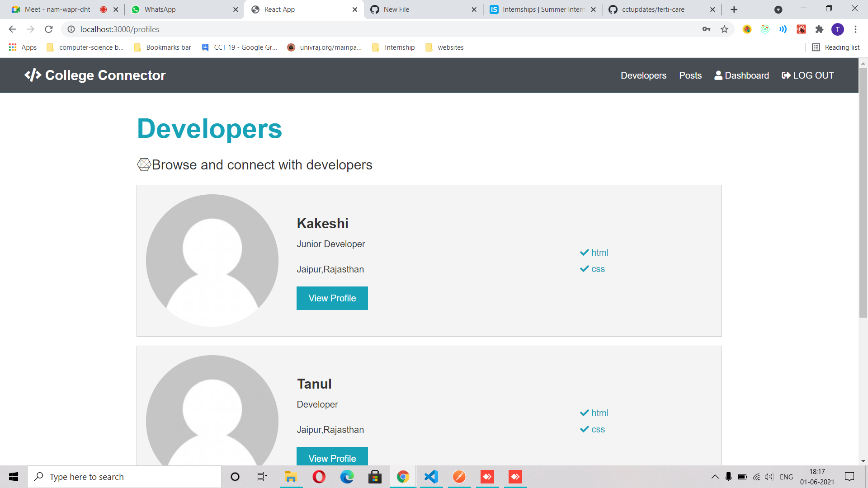Click LOG OUT in the navbar

807,75
